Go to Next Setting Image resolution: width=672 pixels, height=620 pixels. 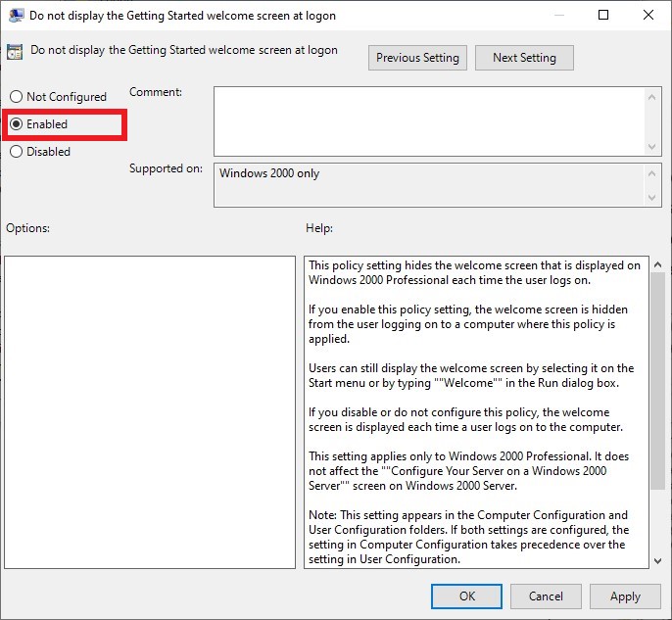(524, 58)
